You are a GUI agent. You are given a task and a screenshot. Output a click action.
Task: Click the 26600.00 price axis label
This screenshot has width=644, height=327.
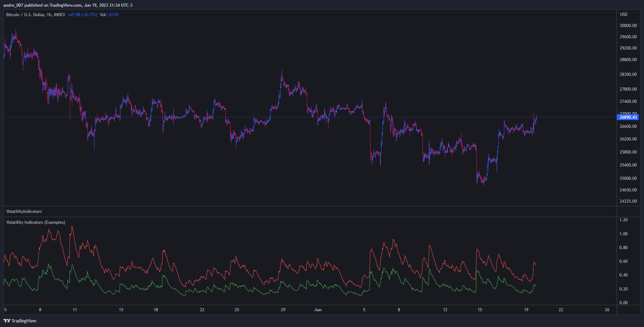tap(628, 126)
